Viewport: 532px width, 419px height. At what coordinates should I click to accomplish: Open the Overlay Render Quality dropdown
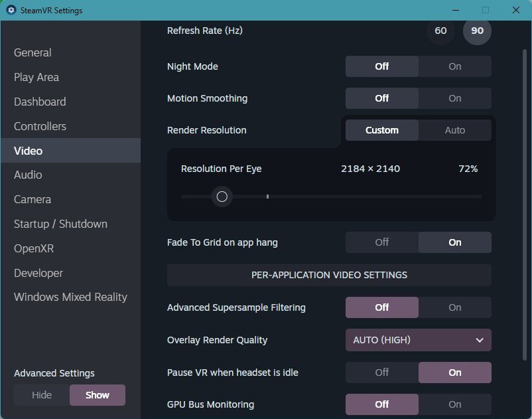pyautogui.click(x=419, y=340)
